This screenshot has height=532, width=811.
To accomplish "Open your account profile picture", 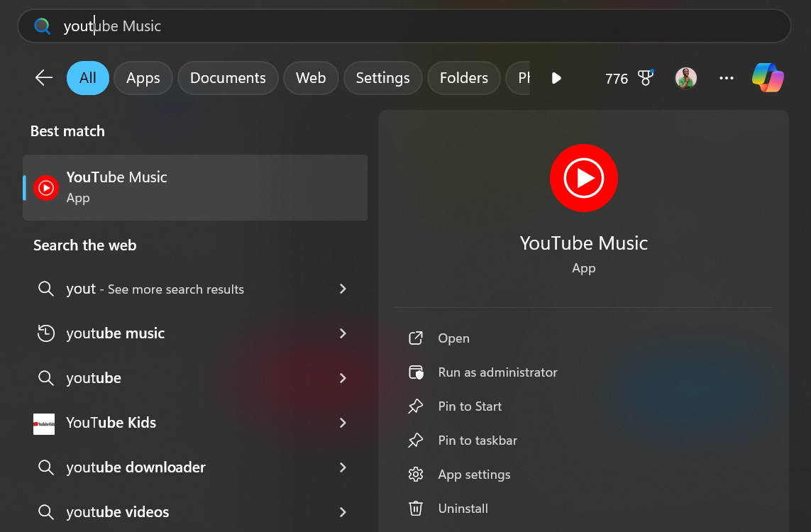I will 685,78.
